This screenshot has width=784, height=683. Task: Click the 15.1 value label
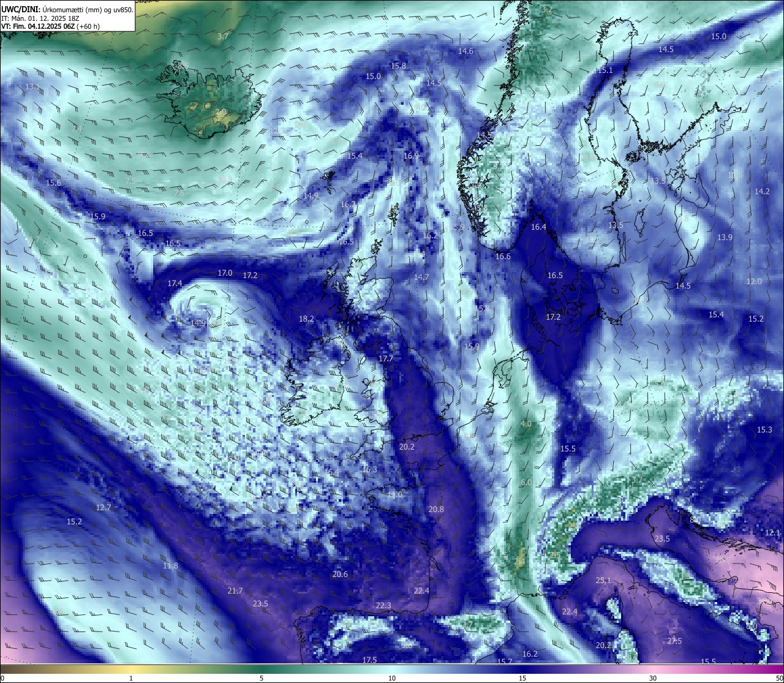[x=605, y=70]
